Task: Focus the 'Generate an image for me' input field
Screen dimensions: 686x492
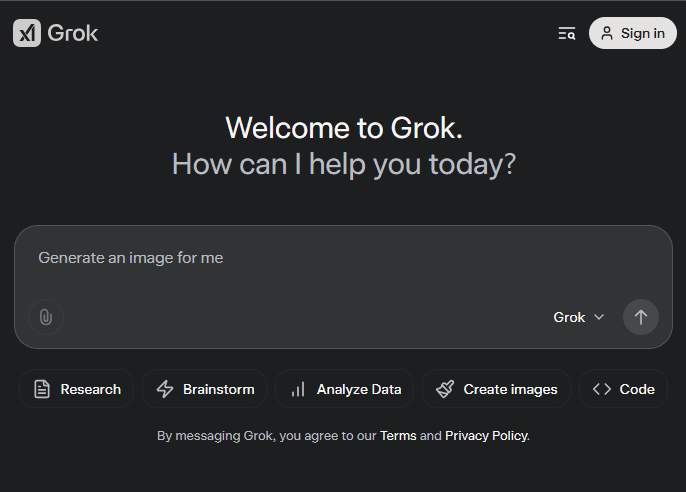Action: (x=343, y=258)
